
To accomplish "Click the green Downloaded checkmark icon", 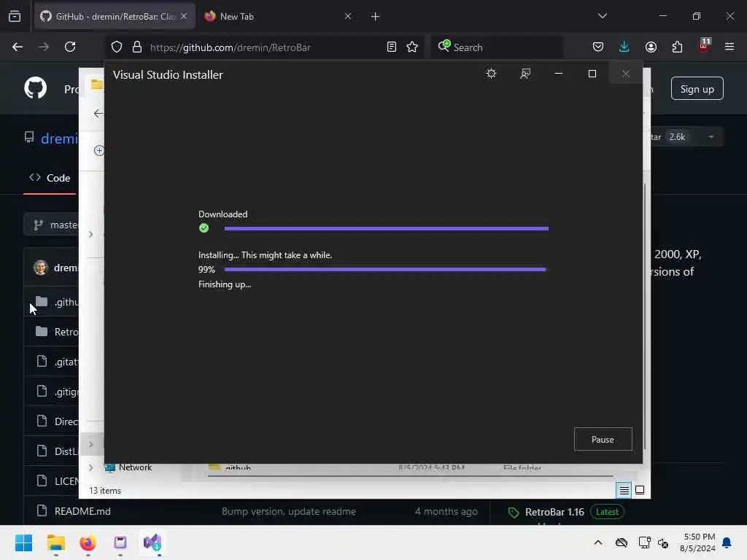I will point(204,228).
